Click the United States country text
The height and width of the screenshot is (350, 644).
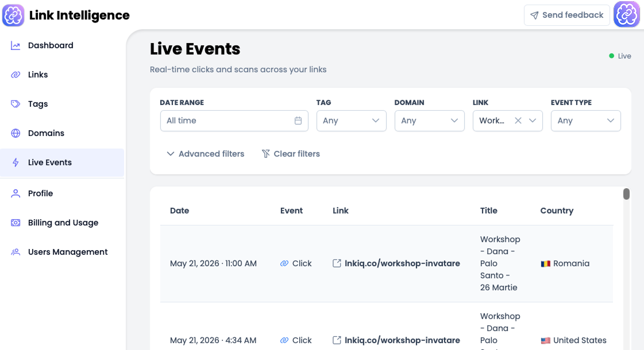[x=580, y=340]
